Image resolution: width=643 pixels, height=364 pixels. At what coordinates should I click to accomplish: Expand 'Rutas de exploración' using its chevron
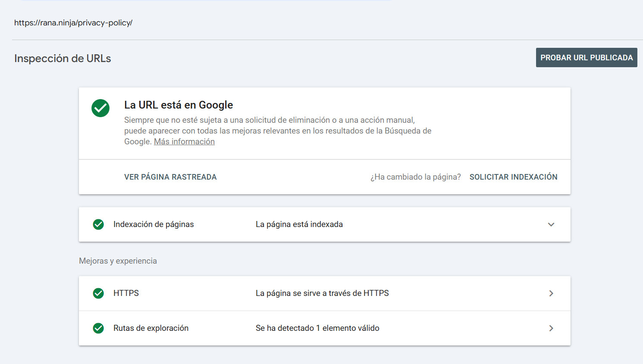[551, 328]
